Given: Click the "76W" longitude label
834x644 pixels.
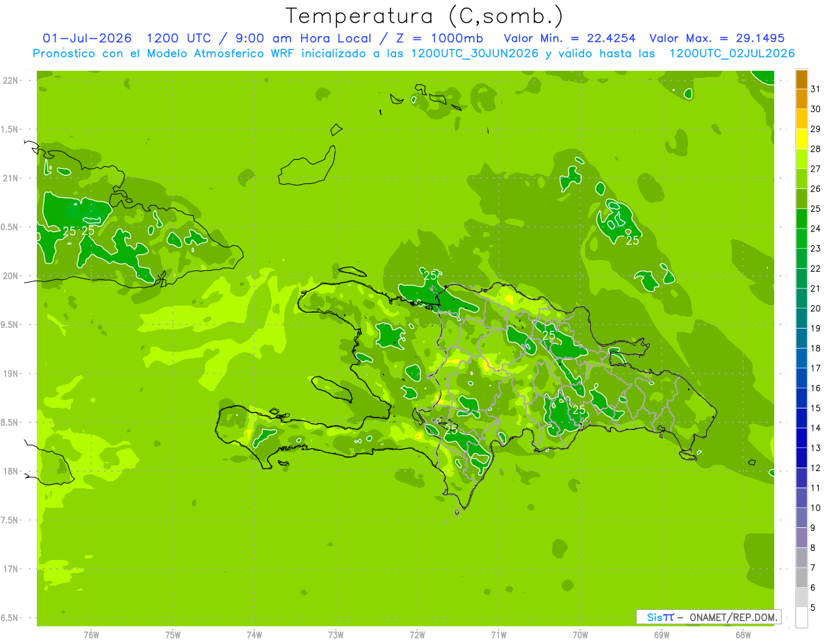Looking at the screenshot, I should (91, 635).
